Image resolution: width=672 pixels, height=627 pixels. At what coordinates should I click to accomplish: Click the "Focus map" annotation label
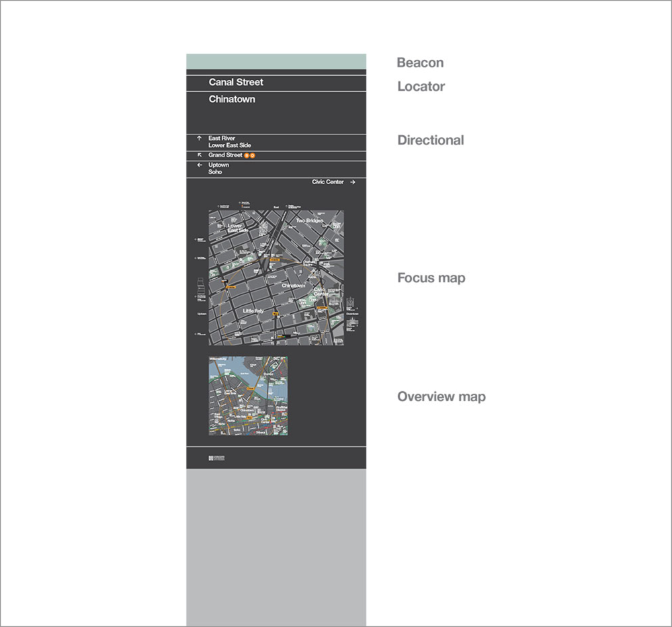tap(431, 278)
